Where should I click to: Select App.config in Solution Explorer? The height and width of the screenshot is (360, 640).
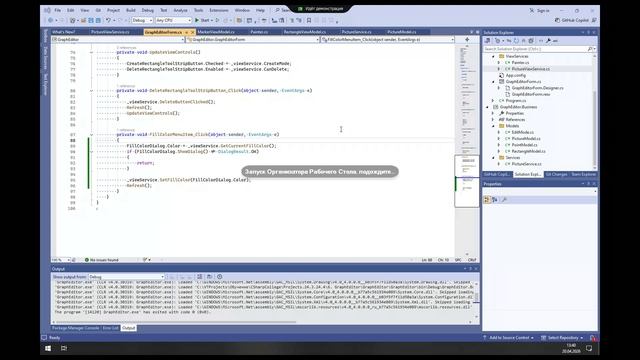pos(515,76)
